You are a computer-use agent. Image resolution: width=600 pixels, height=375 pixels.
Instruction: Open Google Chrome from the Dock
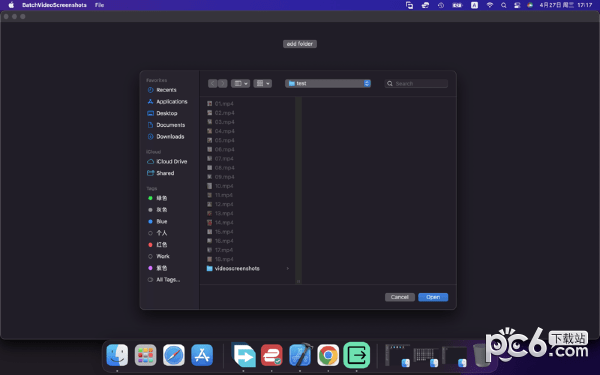(328, 355)
